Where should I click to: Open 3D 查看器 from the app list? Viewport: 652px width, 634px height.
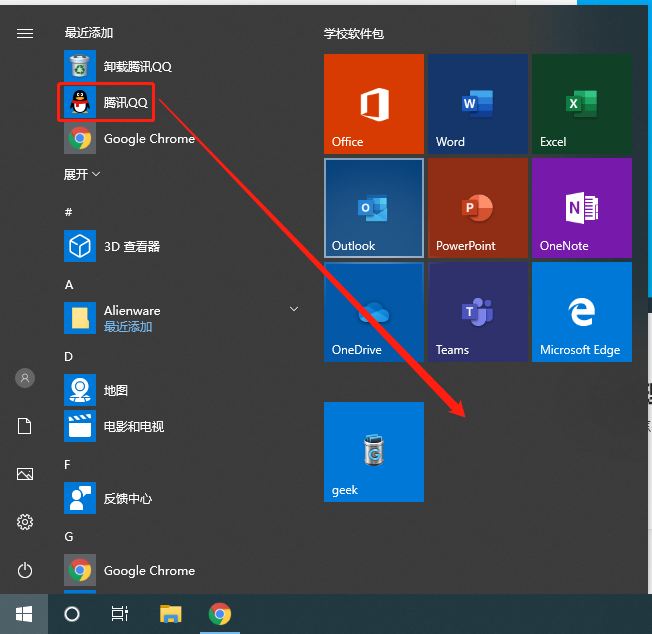tap(112, 246)
